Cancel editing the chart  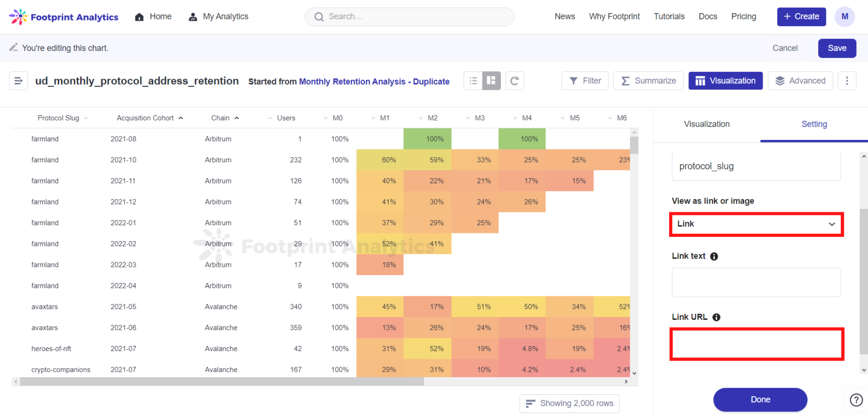785,48
